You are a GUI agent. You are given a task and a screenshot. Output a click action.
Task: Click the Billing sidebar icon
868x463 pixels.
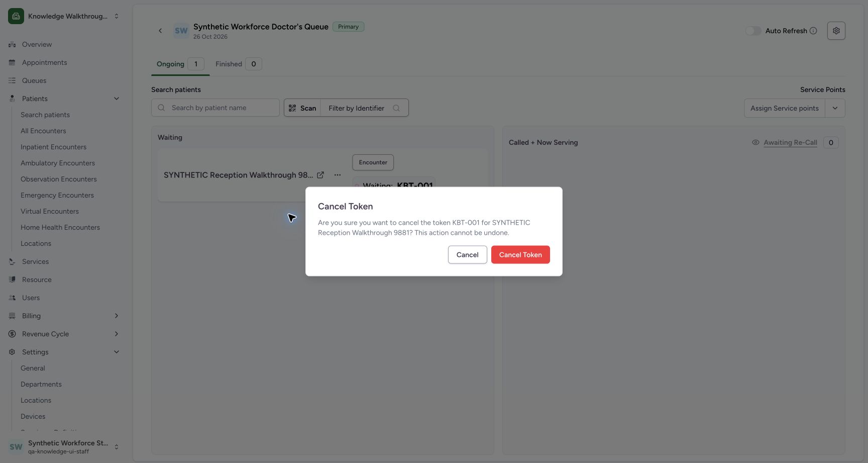(12, 316)
